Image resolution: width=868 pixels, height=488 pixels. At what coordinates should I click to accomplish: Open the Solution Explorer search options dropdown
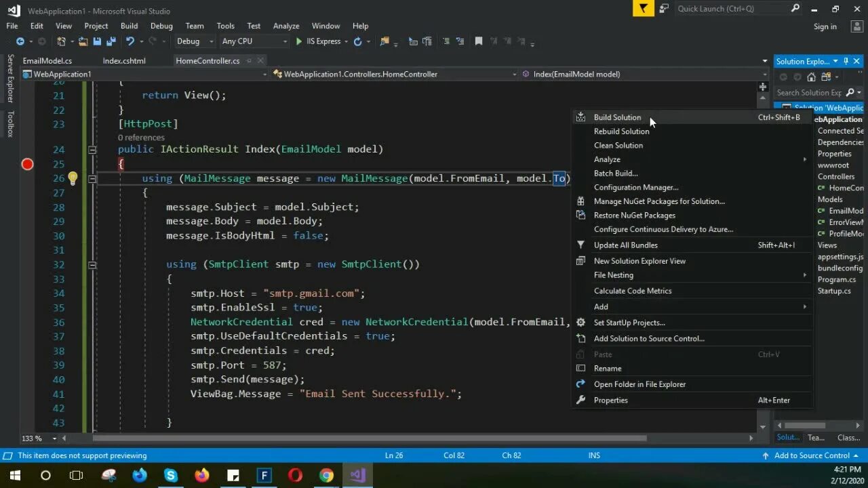pos(859,92)
